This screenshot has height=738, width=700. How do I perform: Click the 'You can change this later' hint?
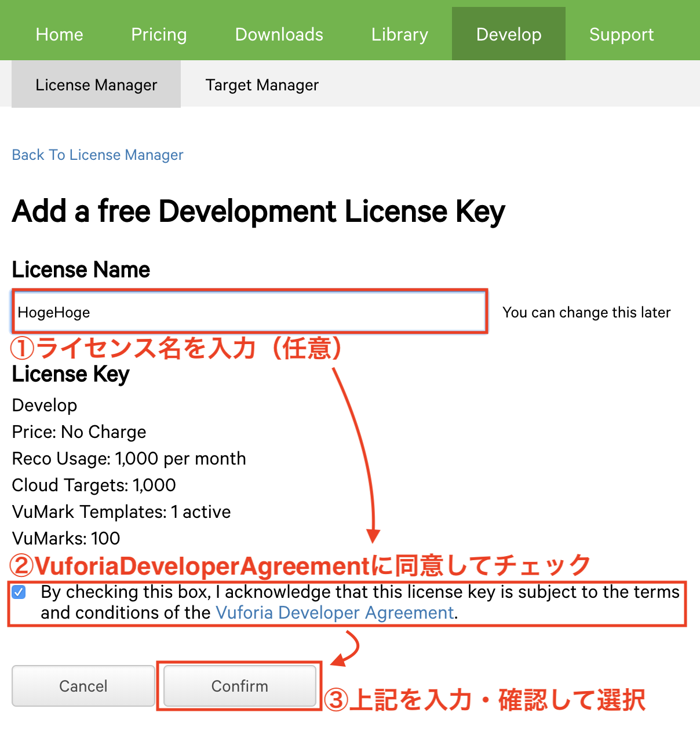[x=586, y=312]
